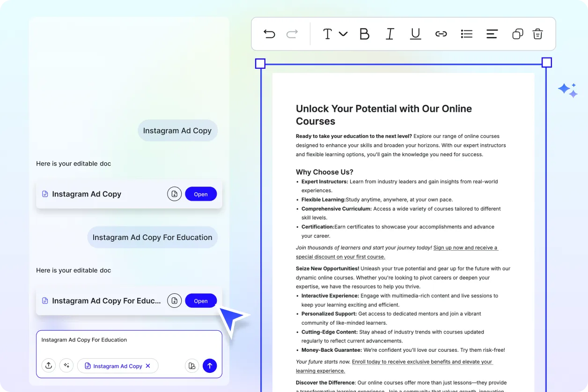The width and height of the screenshot is (588, 392).
Task: Click the redo arrow in the toolbar
Action: 292,34
